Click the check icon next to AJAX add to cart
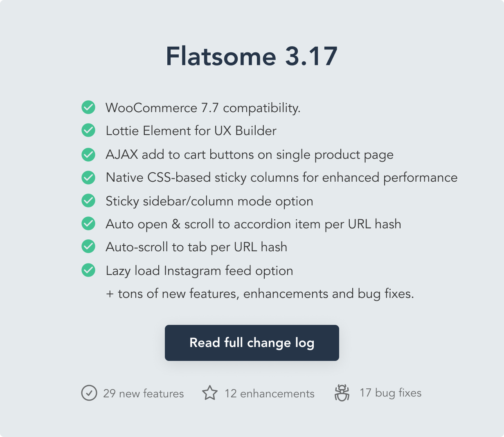The height and width of the screenshot is (437, 504). (x=88, y=154)
